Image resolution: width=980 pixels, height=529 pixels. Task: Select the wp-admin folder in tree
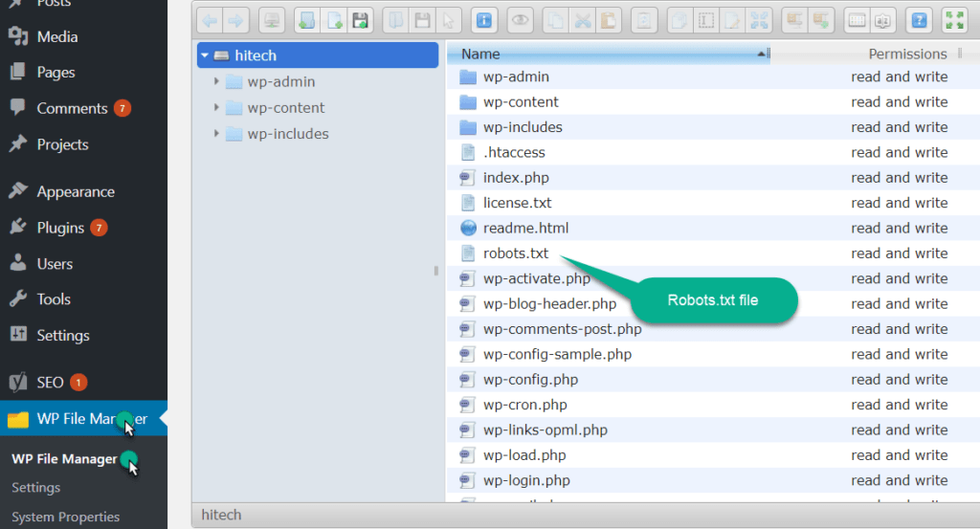tap(280, 82)
